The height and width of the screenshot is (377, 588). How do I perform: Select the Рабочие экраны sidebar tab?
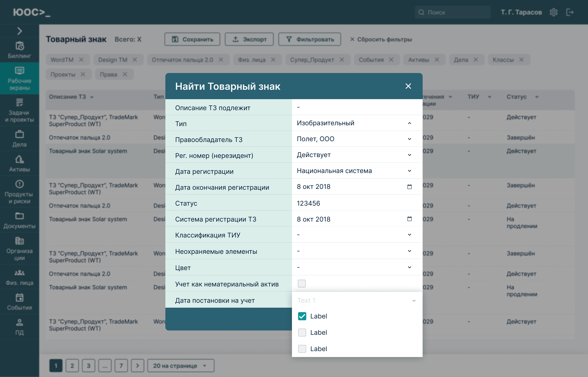pyautogui.click(x=19, y=78)
